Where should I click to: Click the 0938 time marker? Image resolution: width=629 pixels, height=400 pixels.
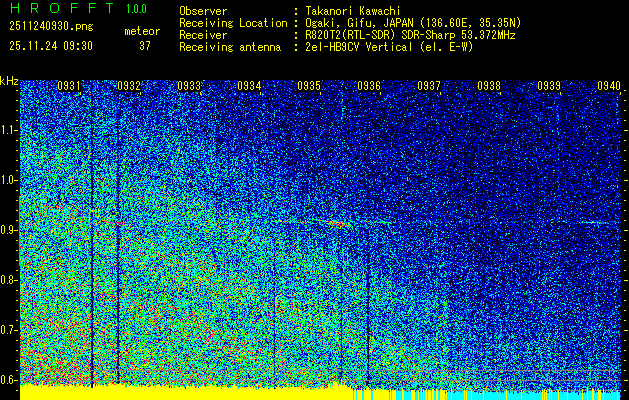(x=489, y=86)
